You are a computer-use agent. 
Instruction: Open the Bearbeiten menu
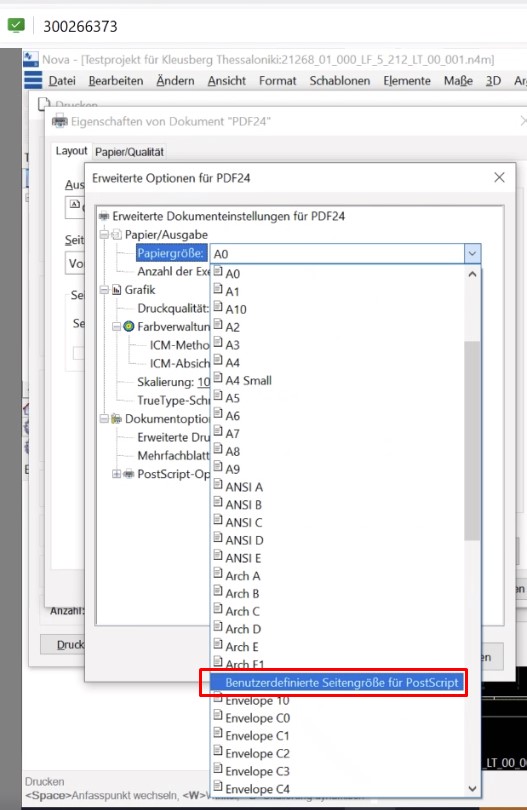[x=116, y=81]
